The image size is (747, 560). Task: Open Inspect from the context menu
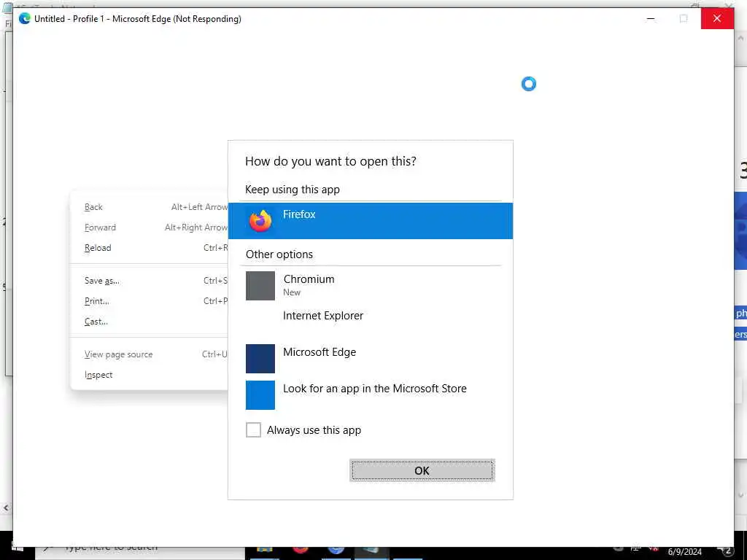click(149, 375)
